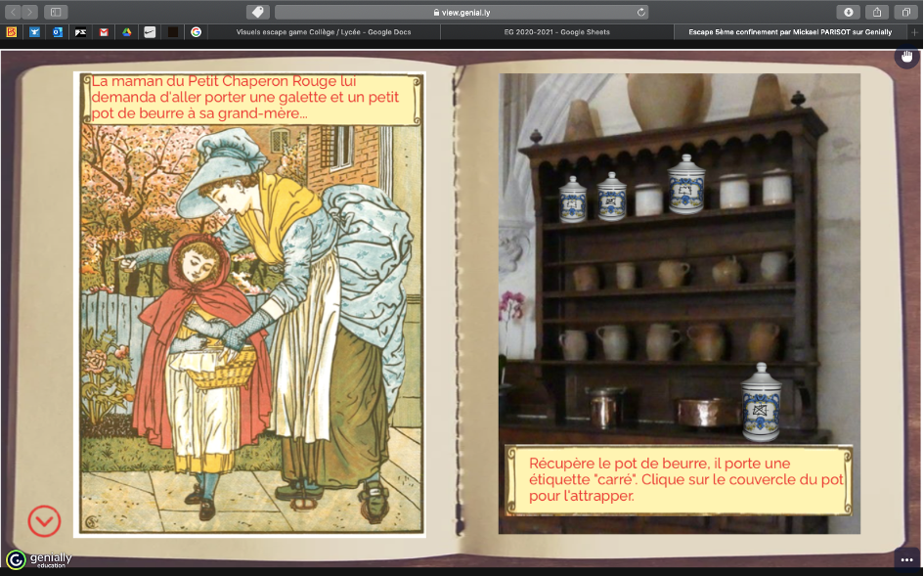Screen dimensions: 924x576
Task: Open the Google pinned tab
Action: tap(197, 32)
